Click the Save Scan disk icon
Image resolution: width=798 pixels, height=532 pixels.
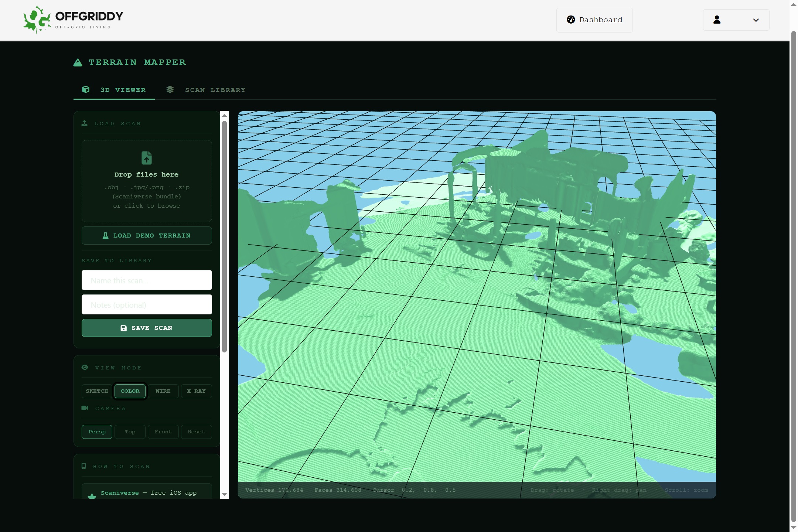(124, 328)
